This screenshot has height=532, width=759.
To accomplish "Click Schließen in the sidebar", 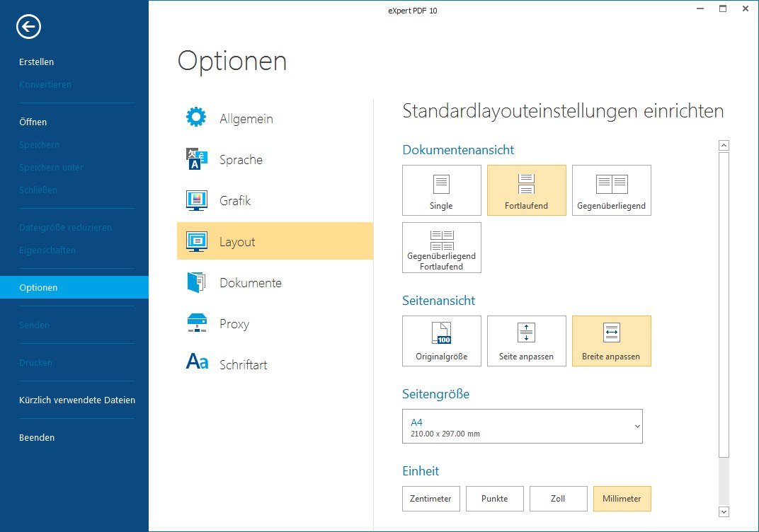I will point(38,190).
